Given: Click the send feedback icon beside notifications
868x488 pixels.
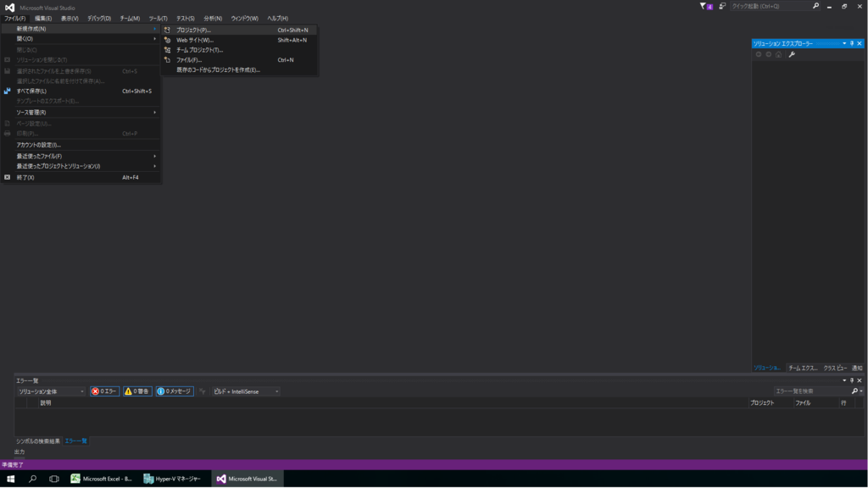Looking at the screenshot, I should pos(722,6).
